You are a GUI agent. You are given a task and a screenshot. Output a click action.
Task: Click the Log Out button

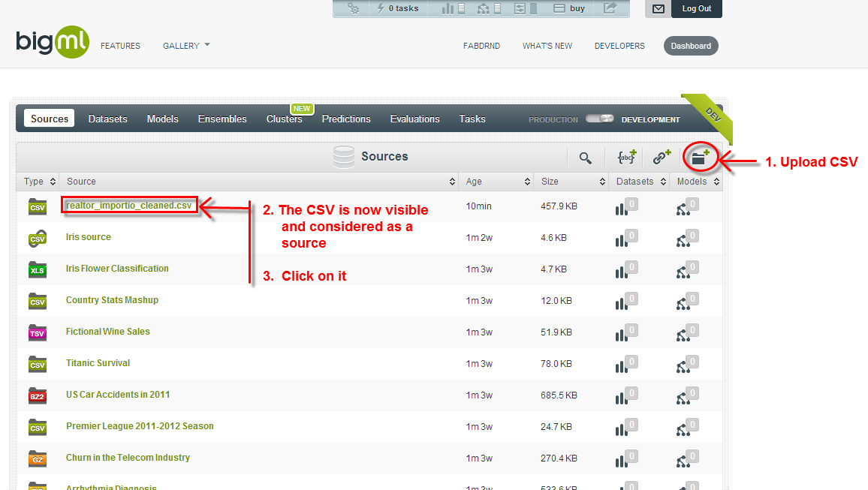(696, 9)
